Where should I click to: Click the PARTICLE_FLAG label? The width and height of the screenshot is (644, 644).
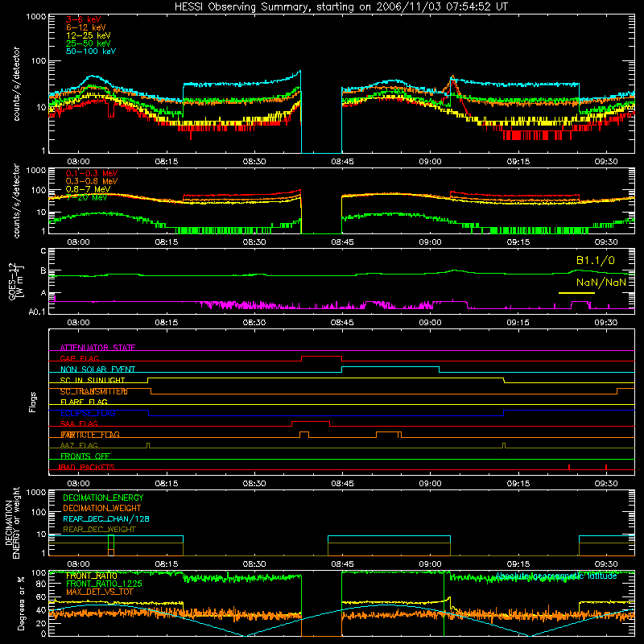tap(90, 435)
